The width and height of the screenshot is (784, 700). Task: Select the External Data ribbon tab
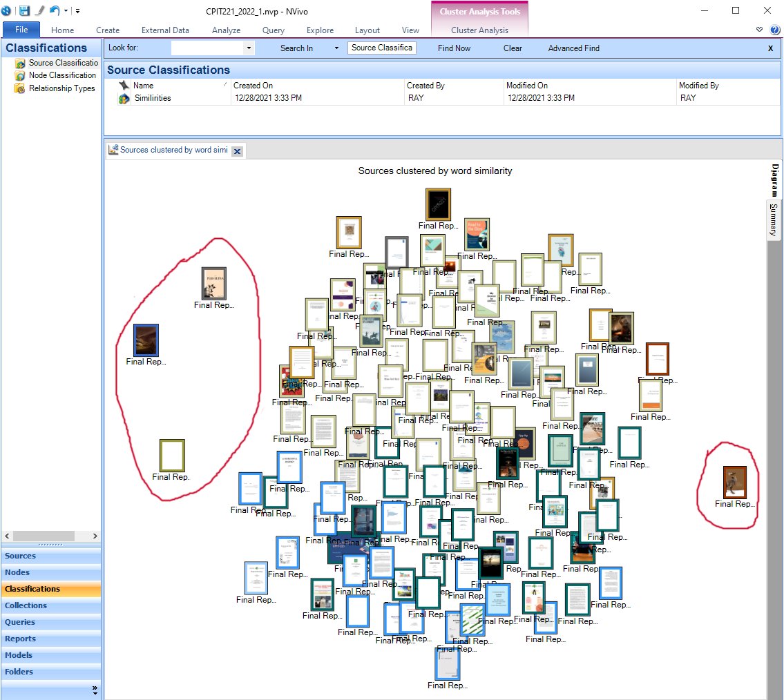[x=165, y=30]
